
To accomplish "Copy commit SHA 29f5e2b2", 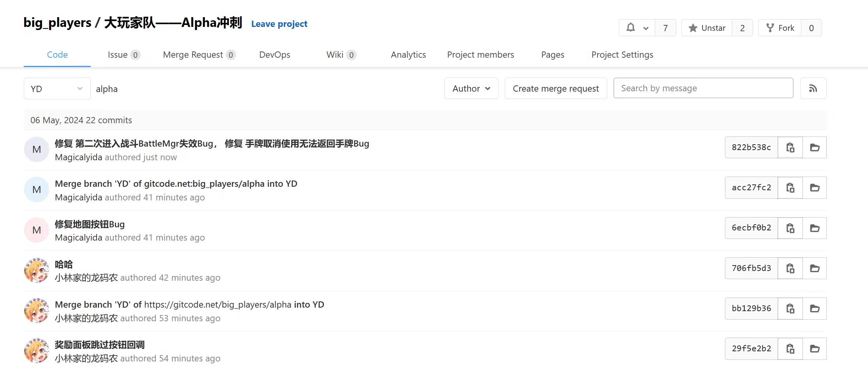I will (x=790, y=349).
